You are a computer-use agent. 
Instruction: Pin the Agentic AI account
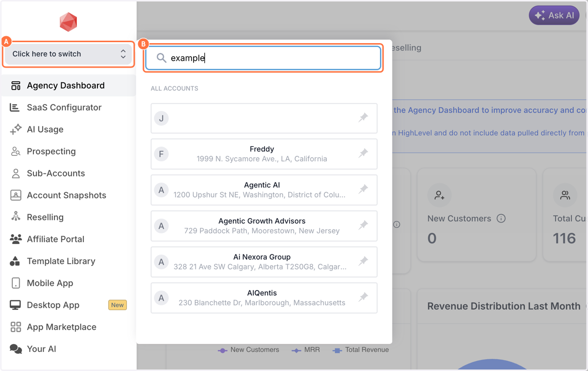(363, 189)
